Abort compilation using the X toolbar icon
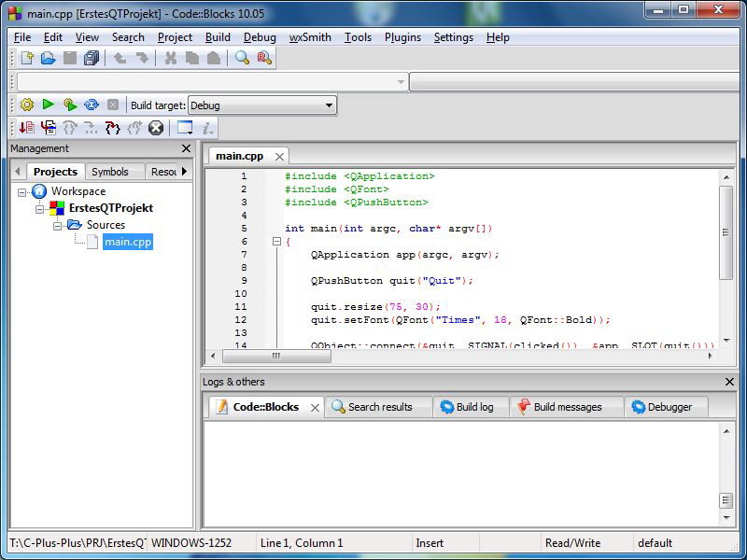The width and height of the screenshot is (747, 560). coord(111,105)
